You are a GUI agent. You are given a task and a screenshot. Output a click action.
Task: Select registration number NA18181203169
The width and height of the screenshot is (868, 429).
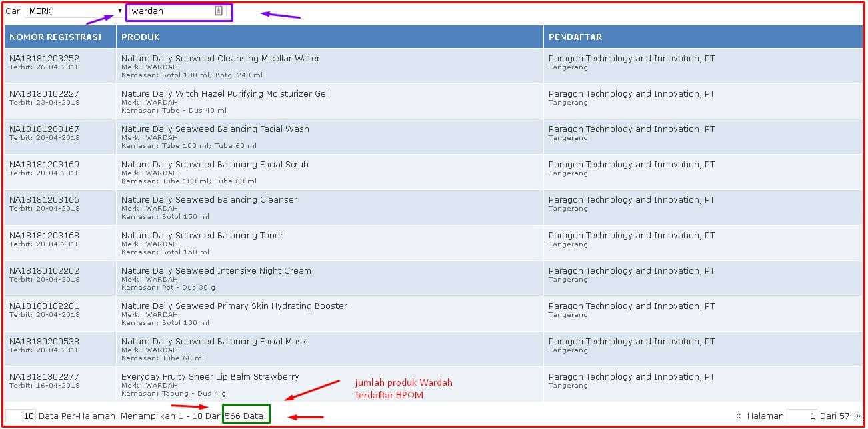pyautogui.click(x=44, y=165)
